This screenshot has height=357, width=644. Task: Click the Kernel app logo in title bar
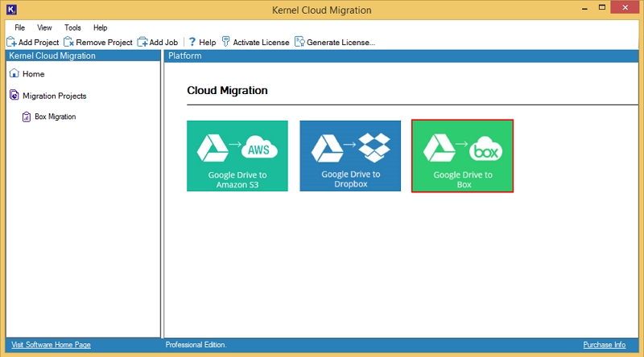11,9
